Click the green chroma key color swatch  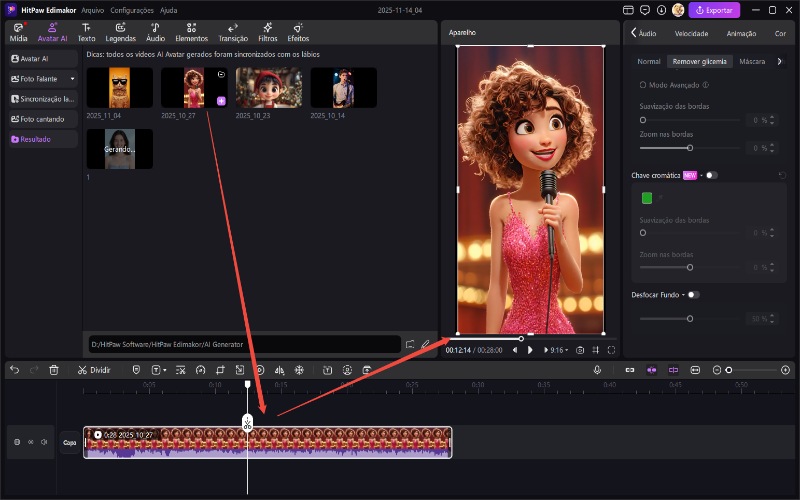tap(647, 198)
